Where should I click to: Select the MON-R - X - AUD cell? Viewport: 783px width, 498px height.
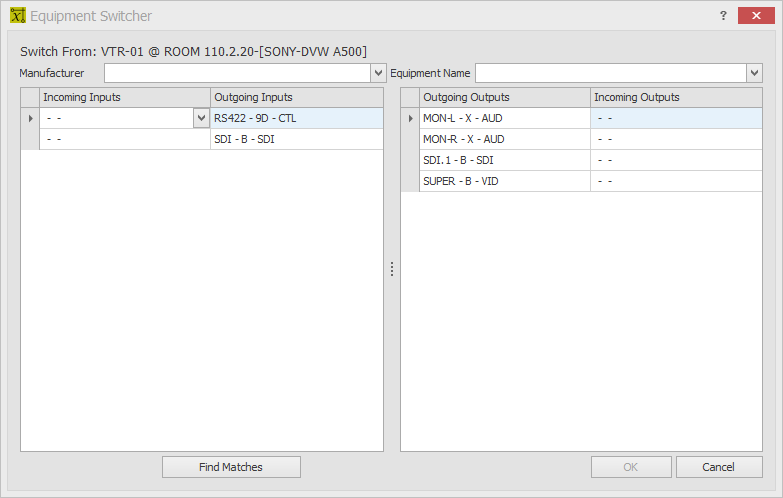coord(505,139)
